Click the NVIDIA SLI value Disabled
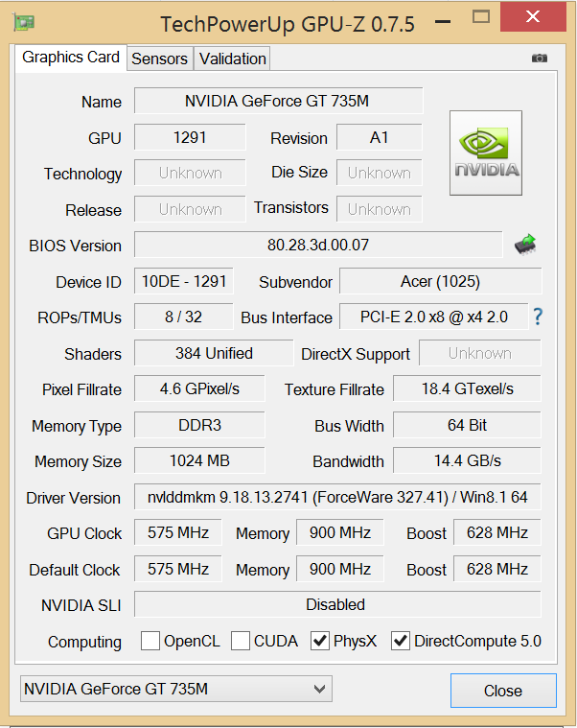577x728 pixels. click(x=337, y=604)
